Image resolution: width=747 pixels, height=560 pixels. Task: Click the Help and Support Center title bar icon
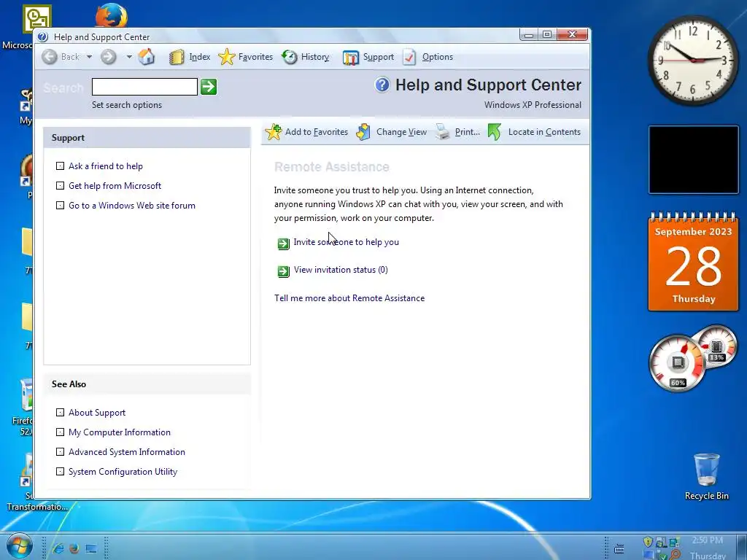[43, 36]
